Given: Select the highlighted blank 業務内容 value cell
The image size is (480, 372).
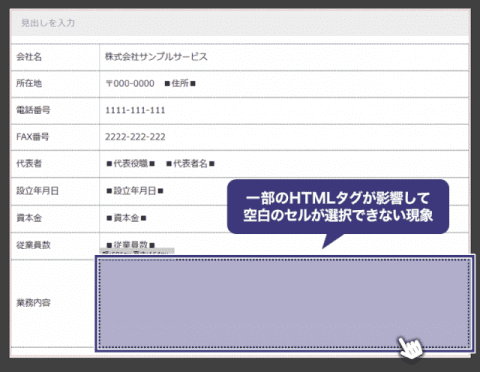Looking at the screenshot, I should [285, 304].
